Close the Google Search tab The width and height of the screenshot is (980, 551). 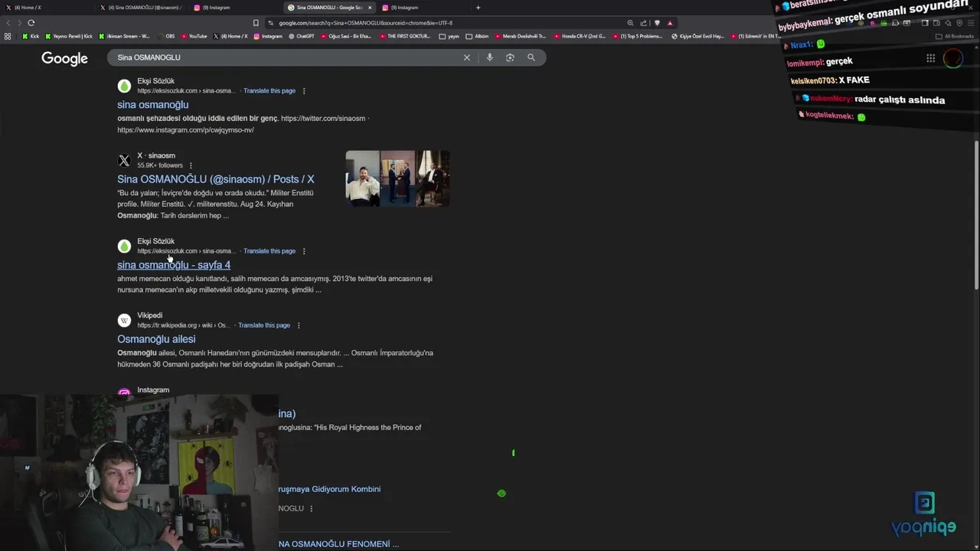[x=370, y=8]
